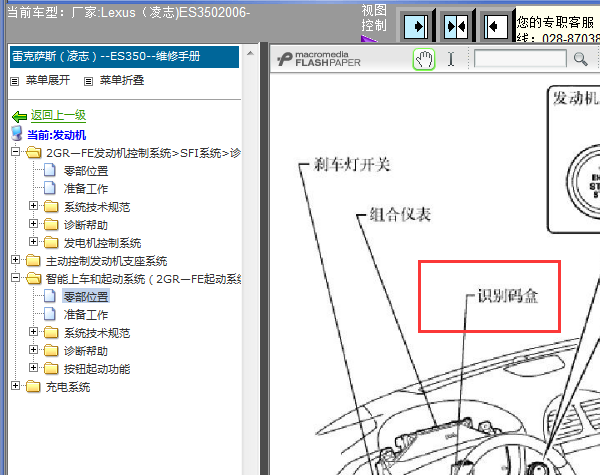600x475 pixels.
Task: Click the 识别码盒 diagram label
Action: [508, 296]
